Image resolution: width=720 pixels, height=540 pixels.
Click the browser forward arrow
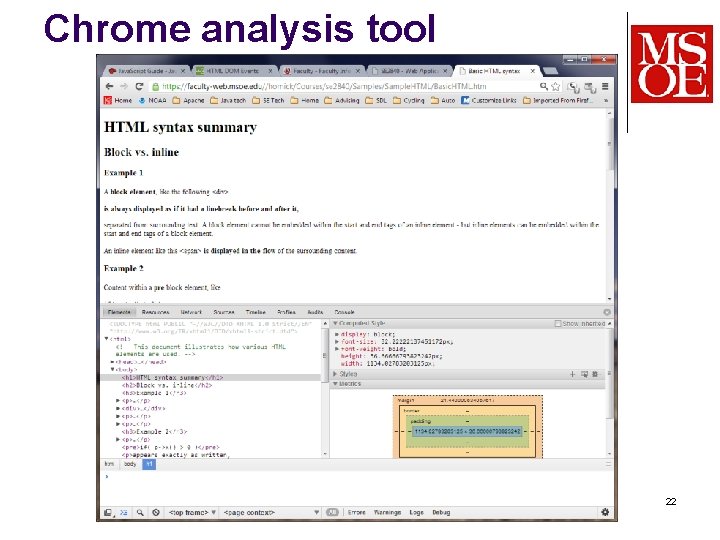tap(124, 86)
